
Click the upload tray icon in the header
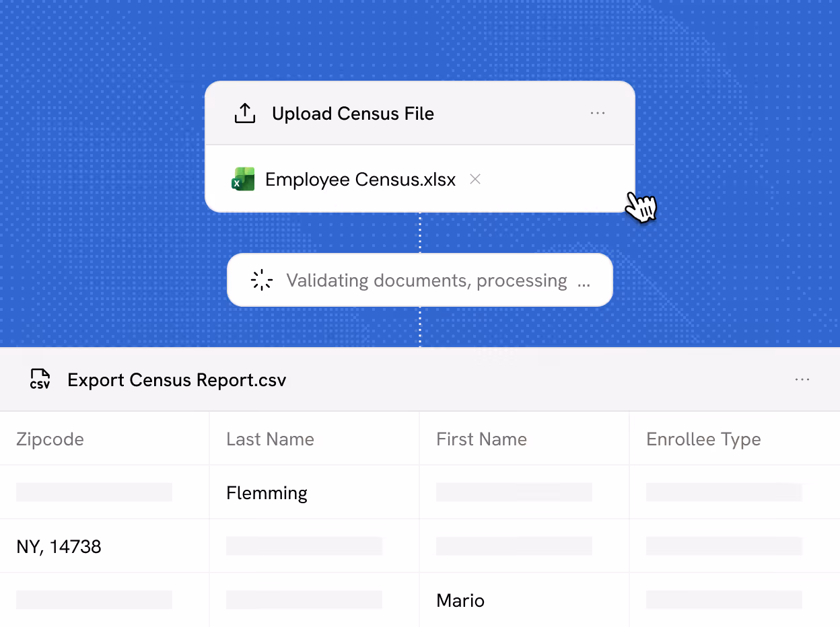(x=244, y=113)
